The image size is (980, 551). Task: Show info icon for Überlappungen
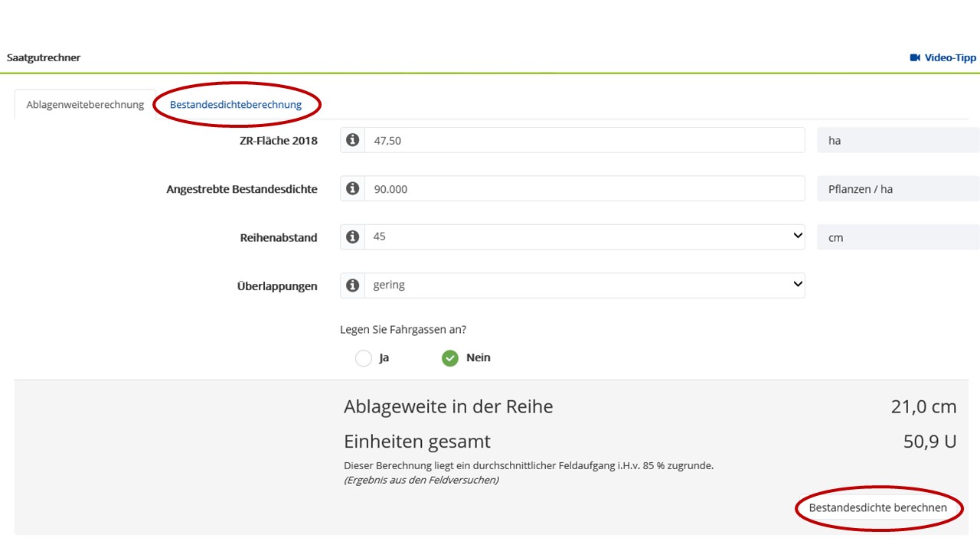352,285
